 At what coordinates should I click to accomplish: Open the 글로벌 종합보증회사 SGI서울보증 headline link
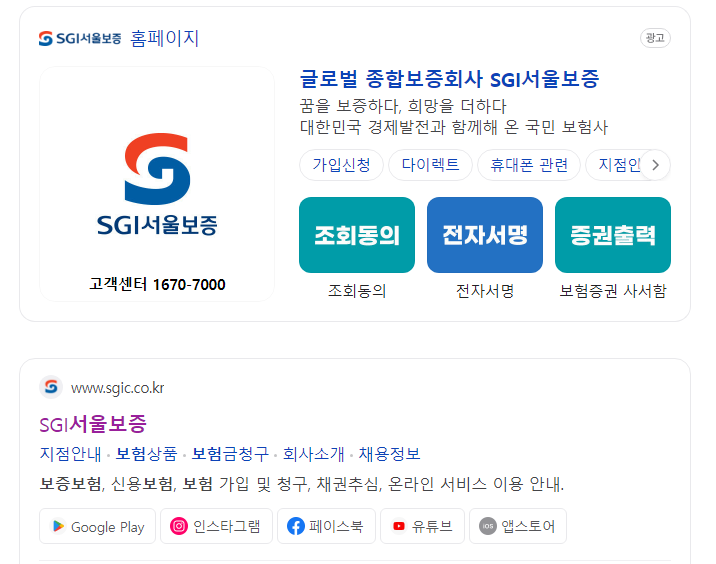coord(449,79)
